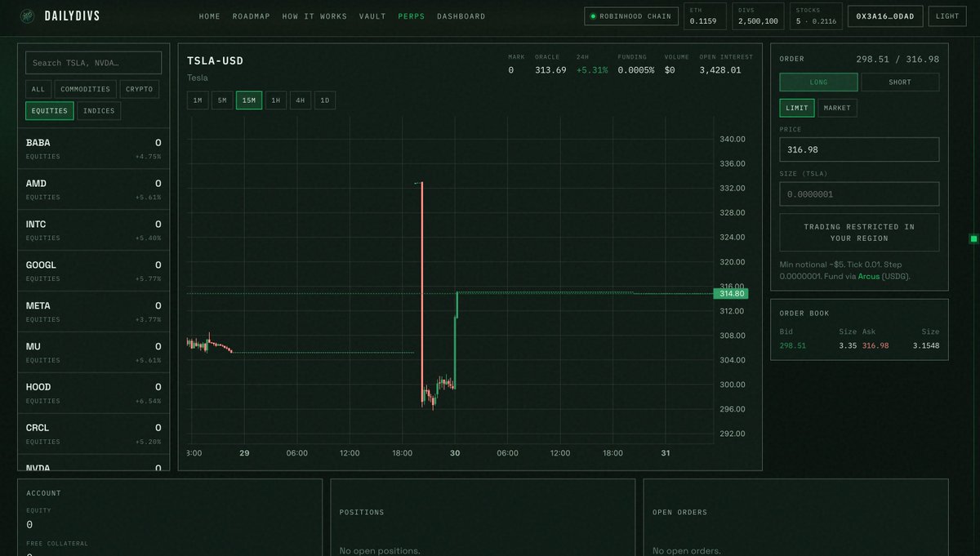Choose MARKET order type

click(838, 108)
